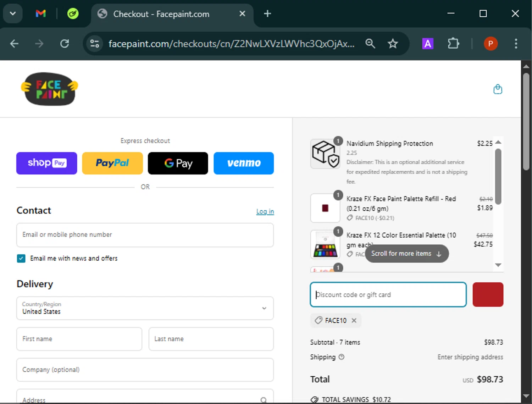Open the Shipping info help icon

341,357
